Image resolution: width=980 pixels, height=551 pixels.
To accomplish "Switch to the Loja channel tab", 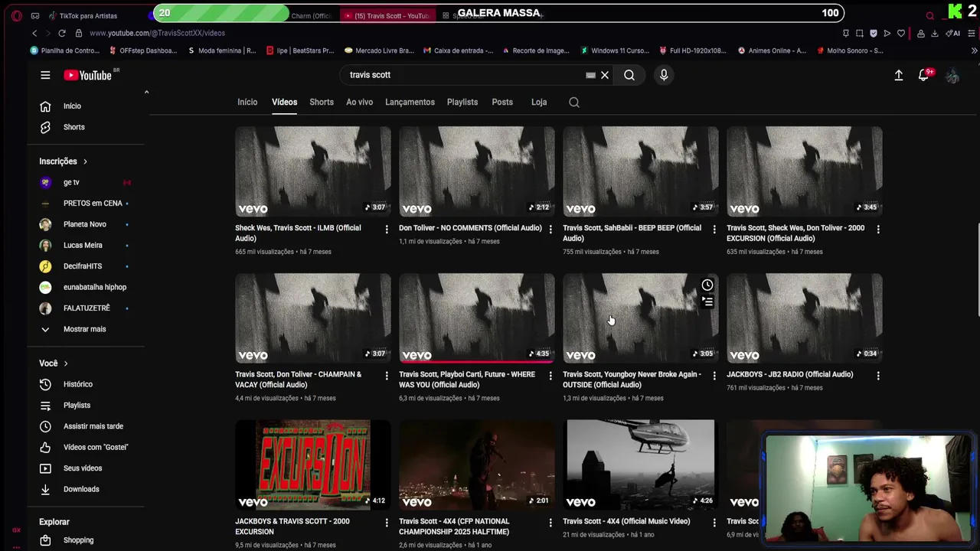I will click(539, 103).
